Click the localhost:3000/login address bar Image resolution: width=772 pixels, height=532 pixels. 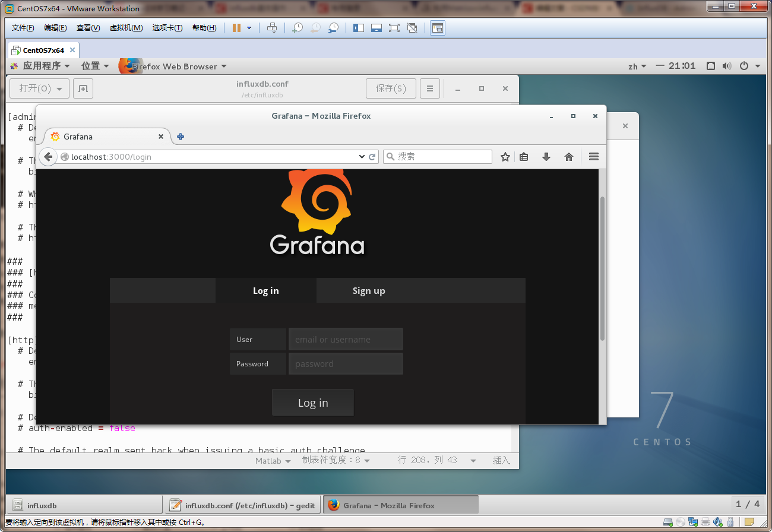[208, 157]
